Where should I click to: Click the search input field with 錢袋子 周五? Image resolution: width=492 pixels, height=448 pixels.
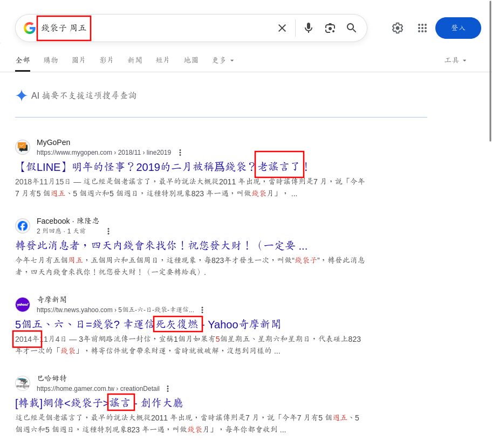162,28
